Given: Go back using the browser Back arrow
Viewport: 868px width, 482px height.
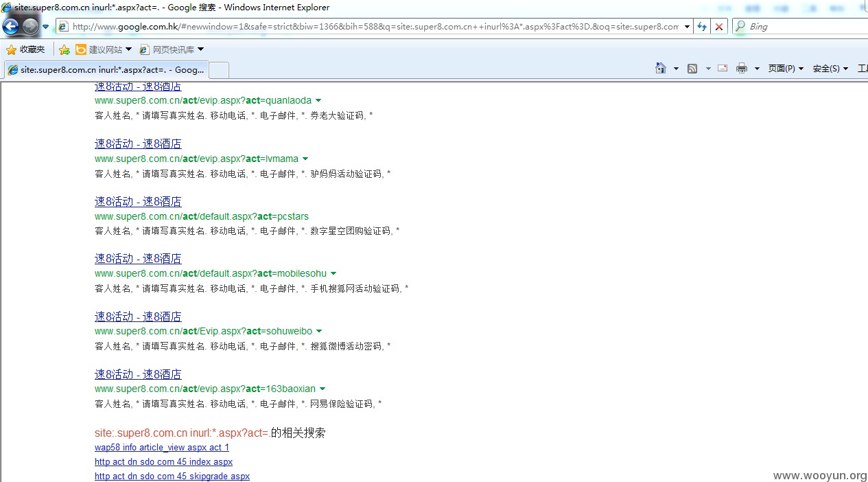Looking at the screenshot, I should 10,27.
